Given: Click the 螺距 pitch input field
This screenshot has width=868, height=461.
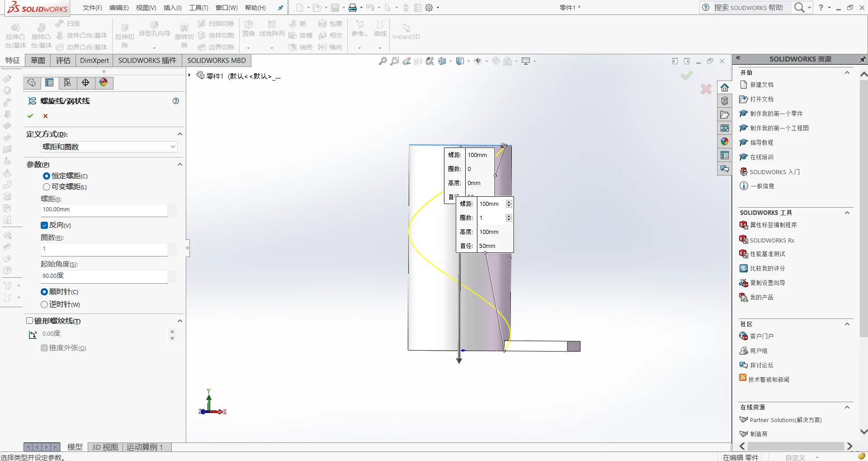Looking at the screenshot, I should click(104, 210).
